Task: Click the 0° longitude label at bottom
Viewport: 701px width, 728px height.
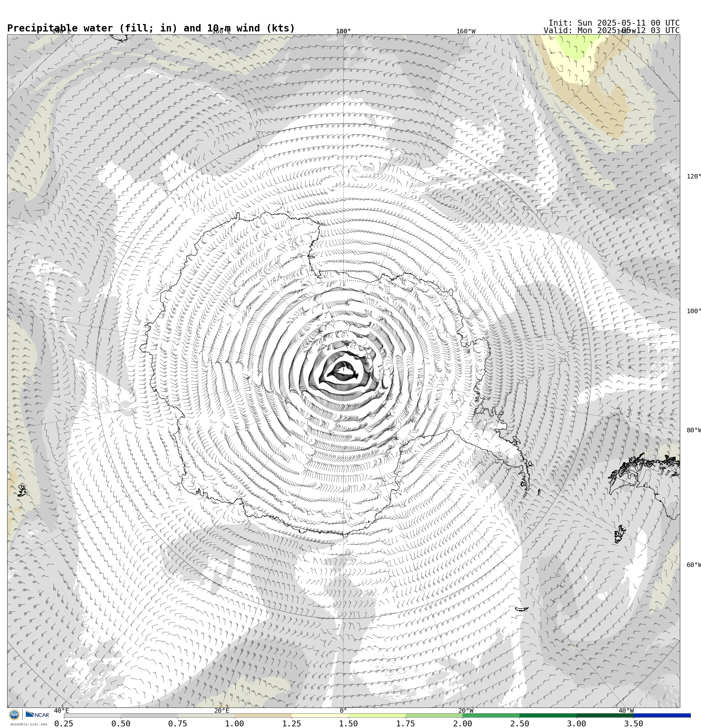Action: pos(343,710)
